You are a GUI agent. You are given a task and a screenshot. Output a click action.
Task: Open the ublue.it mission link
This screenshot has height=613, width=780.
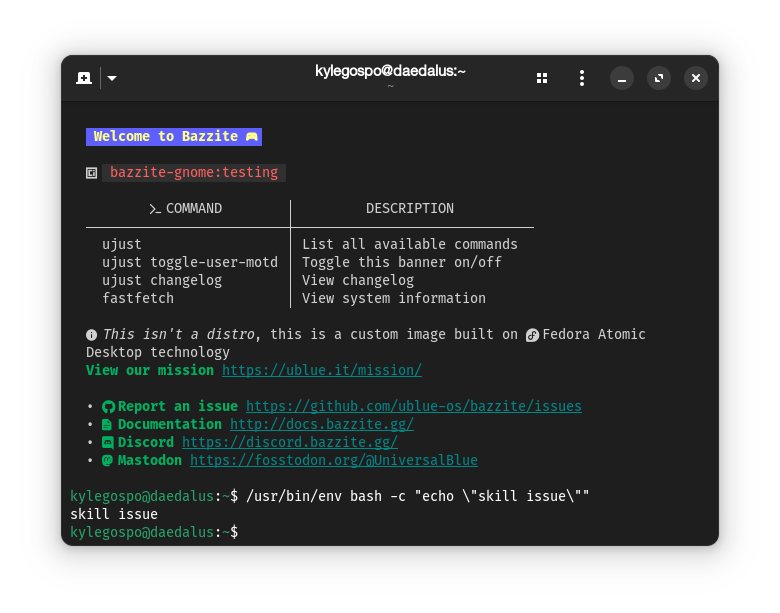coord(322,370)
